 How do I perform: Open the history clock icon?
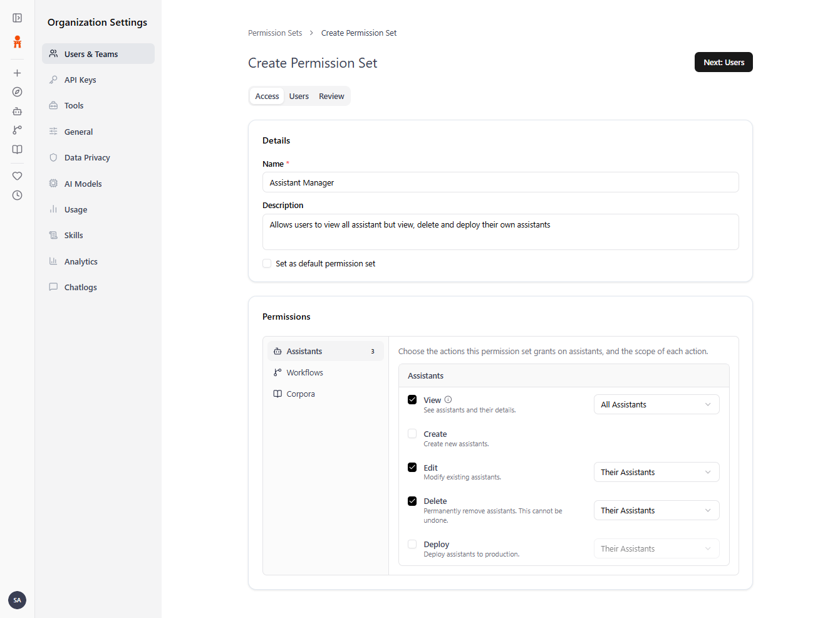coord(18,196)
